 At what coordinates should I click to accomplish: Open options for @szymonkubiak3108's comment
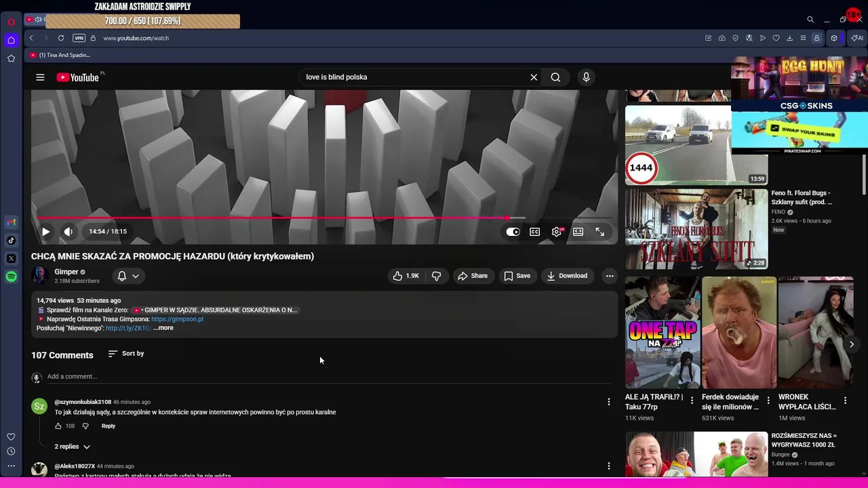tap(608, 402)
